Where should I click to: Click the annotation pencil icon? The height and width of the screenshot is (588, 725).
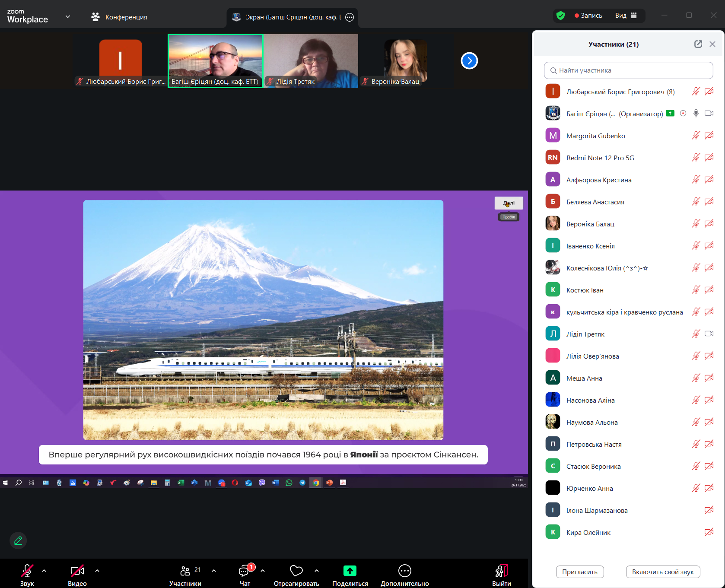tap(18, 540)
